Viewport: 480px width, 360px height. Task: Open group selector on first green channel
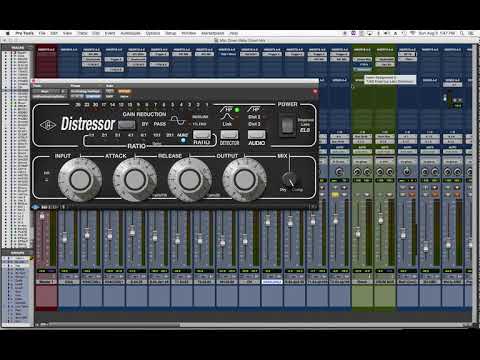click(362, 161)
